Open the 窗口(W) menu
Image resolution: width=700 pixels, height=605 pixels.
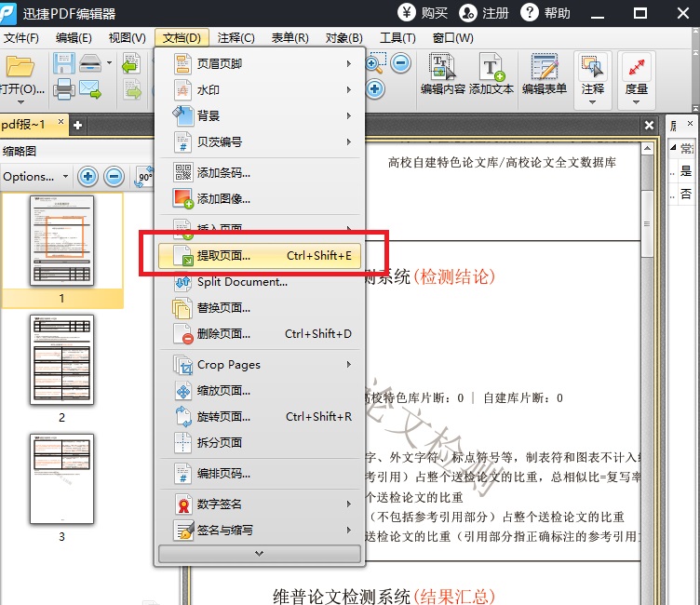(452, 38)
